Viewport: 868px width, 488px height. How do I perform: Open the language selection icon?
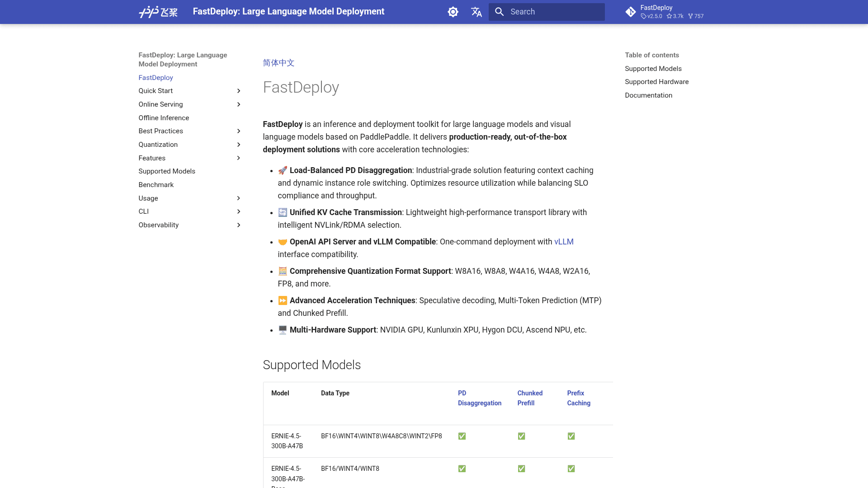point(476,12)
